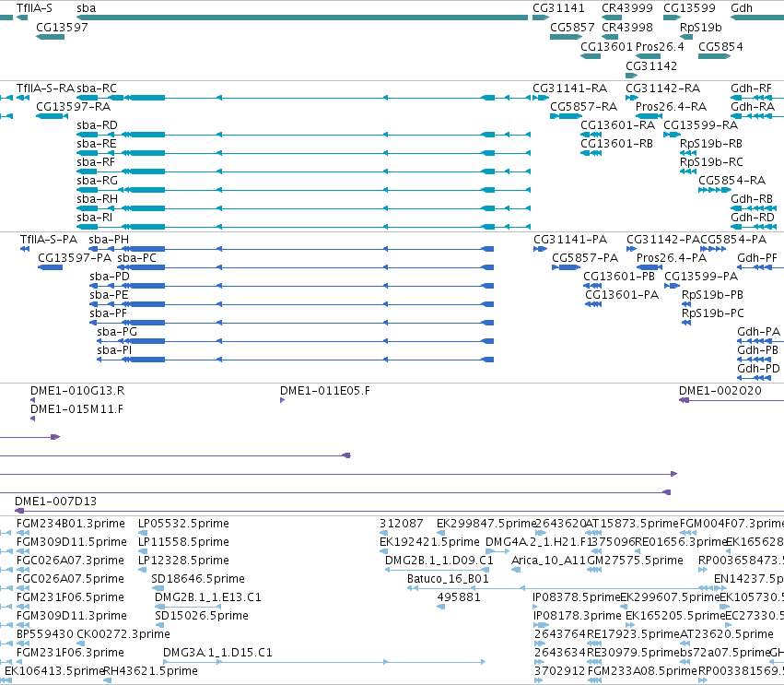Viewport: 784px width, 685px height.
Task: Open EST label CK00272.3prime
Action: [x=123, y=634]
